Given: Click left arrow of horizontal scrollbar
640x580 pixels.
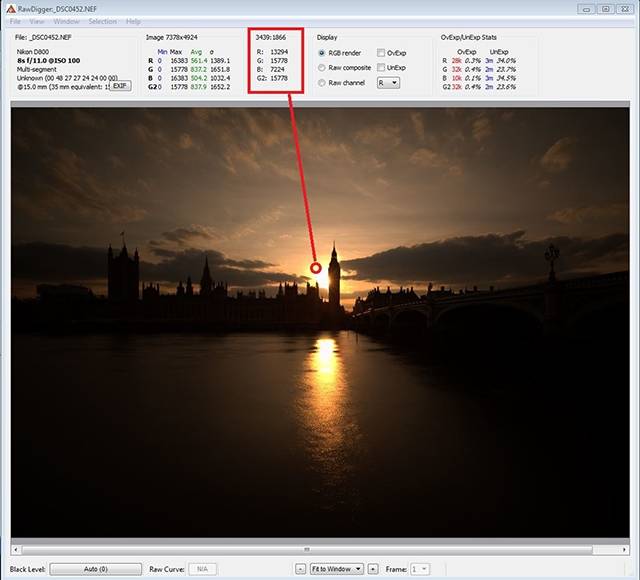Looking at the screenshot, I should coord(15,549).
